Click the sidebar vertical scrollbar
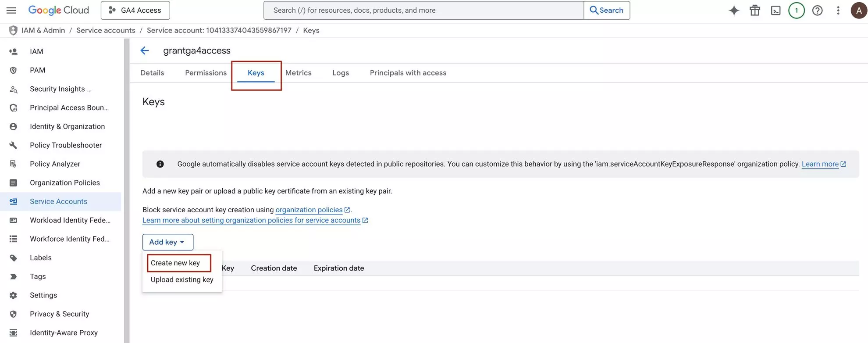868x343 pixels. [127, 191]
